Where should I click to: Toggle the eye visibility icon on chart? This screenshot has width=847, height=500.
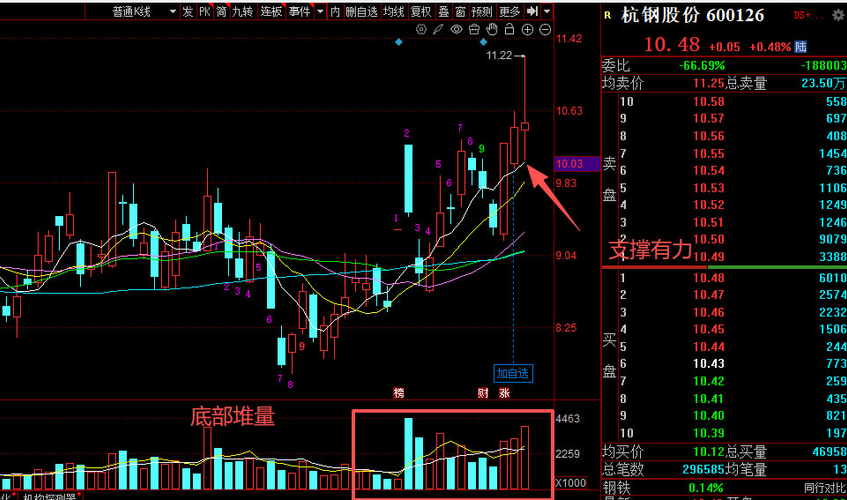tap(456, 30)
